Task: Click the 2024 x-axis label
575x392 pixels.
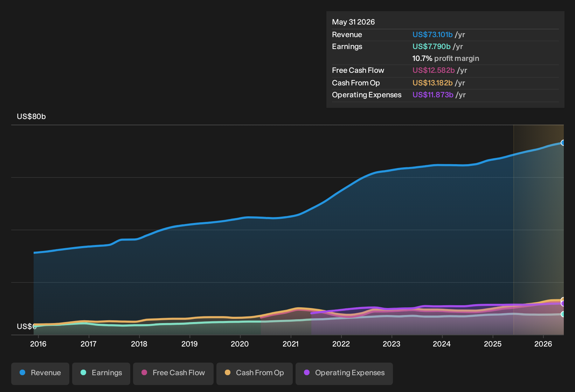Action: [x=442, y=344]
